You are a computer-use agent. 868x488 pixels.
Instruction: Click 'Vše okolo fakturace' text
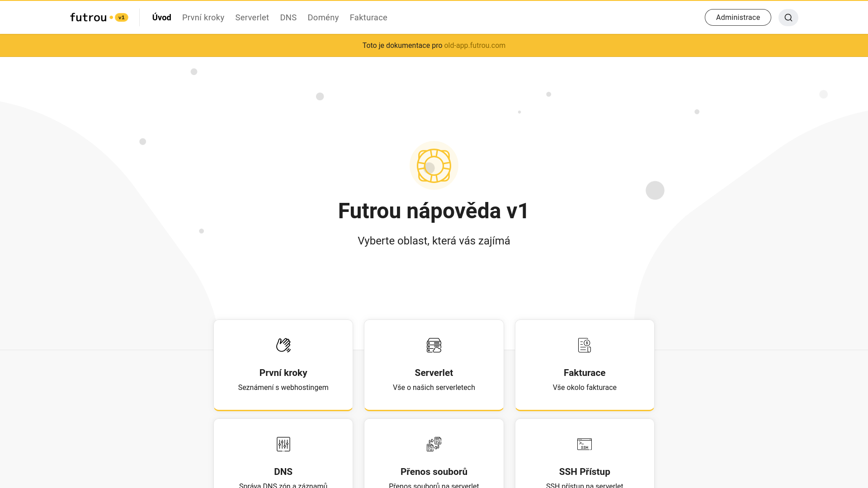[x=585, y=388]
